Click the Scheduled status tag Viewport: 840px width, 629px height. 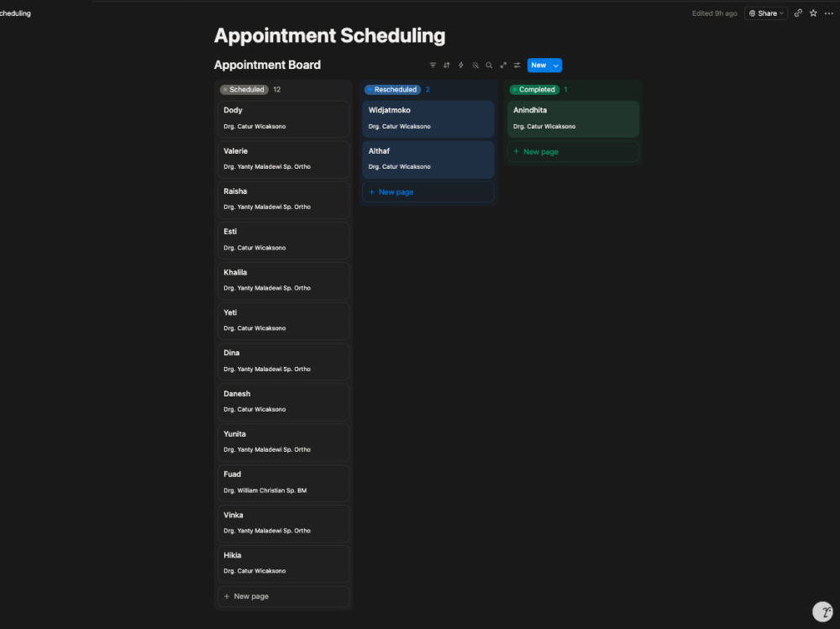[244, 90]
